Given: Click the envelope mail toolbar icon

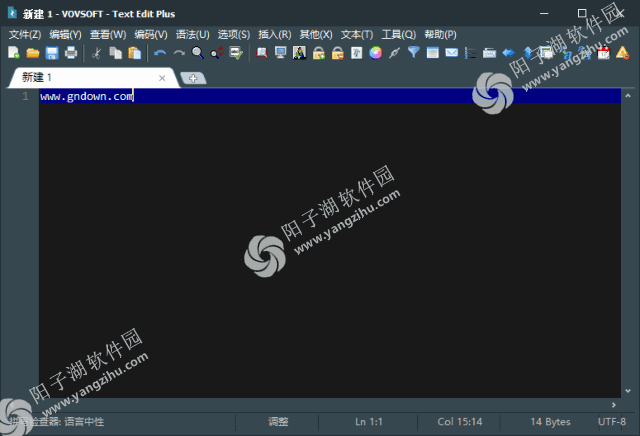Looking at the screenshot, I should point(451,53).
